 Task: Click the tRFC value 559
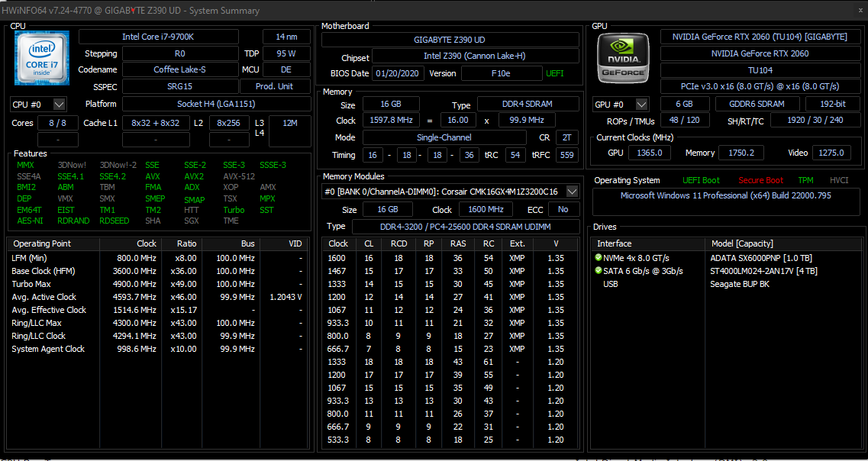coord(567,155)
